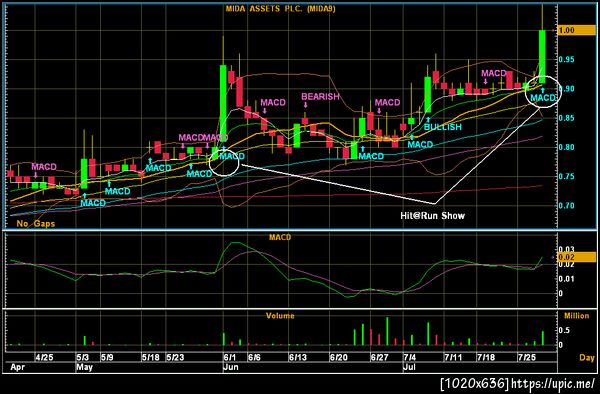Select the Million unit label
The width and height of the screenshot is (600, 394).
coord(576,316)
